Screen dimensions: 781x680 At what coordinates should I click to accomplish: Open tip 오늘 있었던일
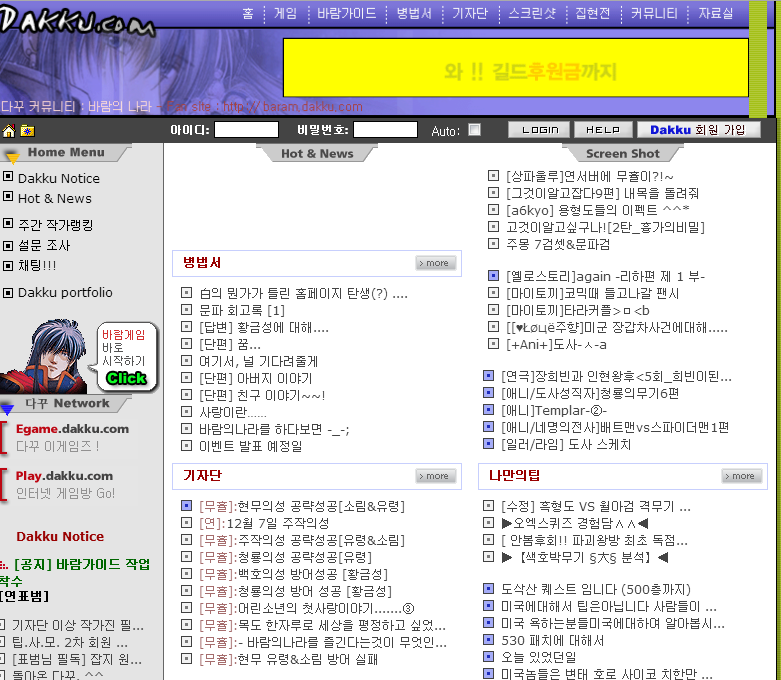pos(539,657)
